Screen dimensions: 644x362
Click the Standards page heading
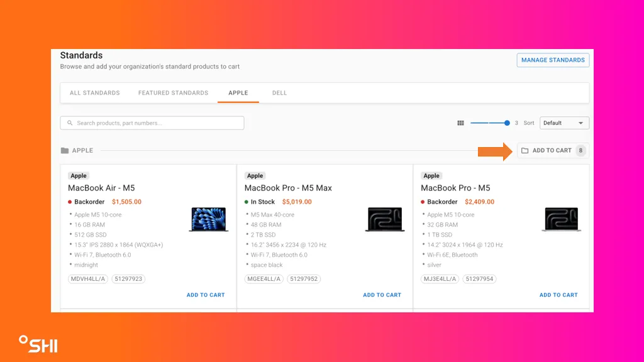coord(81,55)
